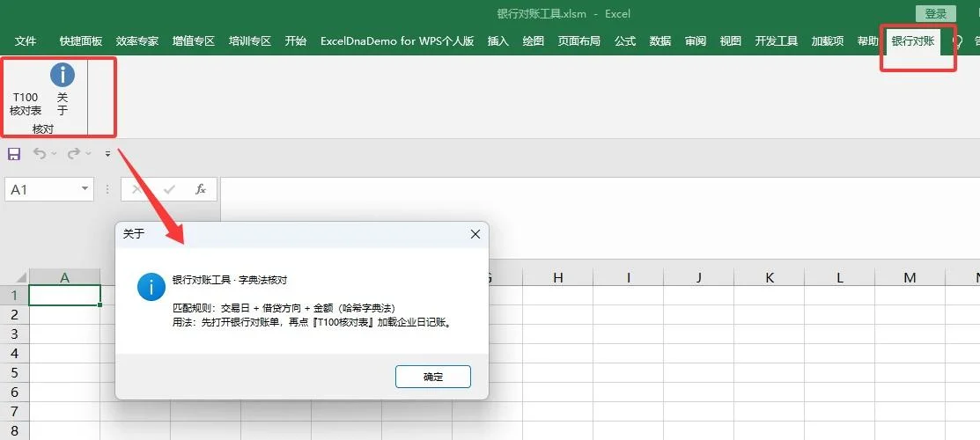The width and height of the screenshot is (980, 440).
Task: Select column K header
Action: (x=770, y=277)
